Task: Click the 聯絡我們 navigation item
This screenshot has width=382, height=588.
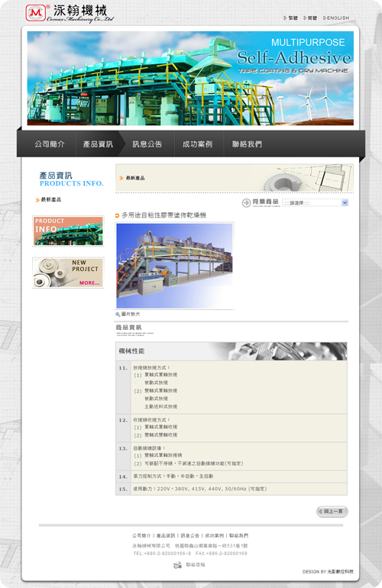Action: coord(247,144)
